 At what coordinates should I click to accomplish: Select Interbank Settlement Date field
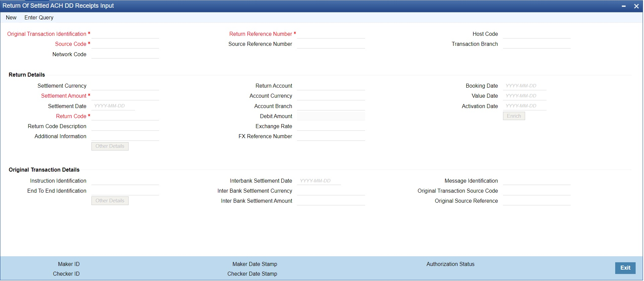pos(319,181)
